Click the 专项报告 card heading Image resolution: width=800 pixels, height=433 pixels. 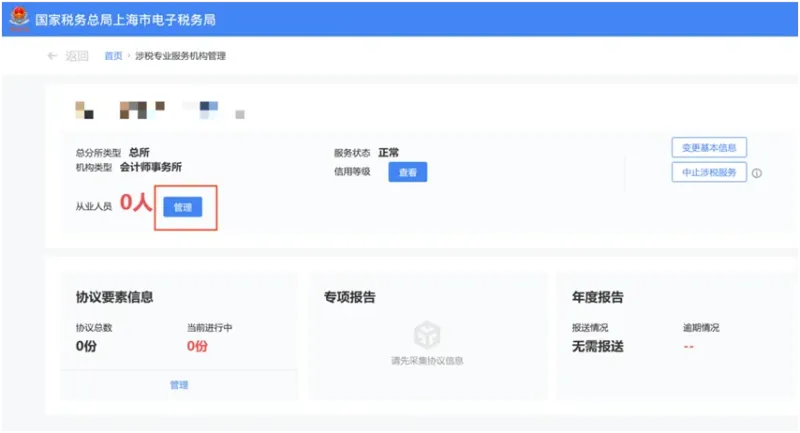(349, 297)
